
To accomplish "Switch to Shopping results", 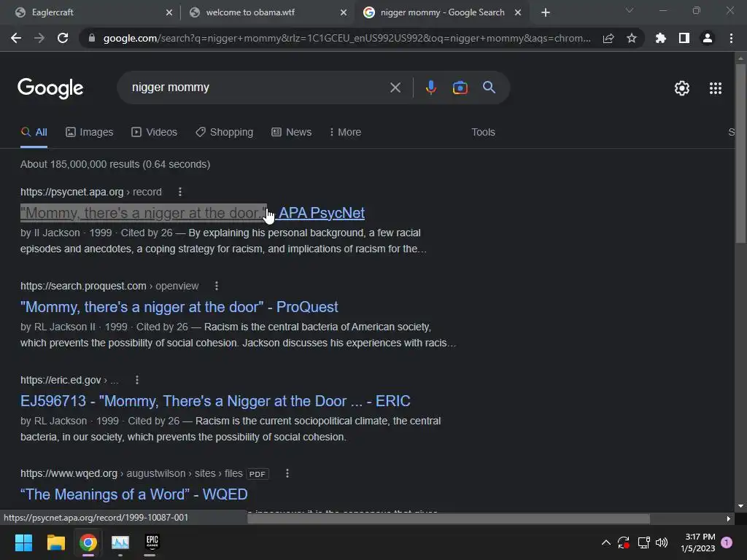I will tap(225, 132).
